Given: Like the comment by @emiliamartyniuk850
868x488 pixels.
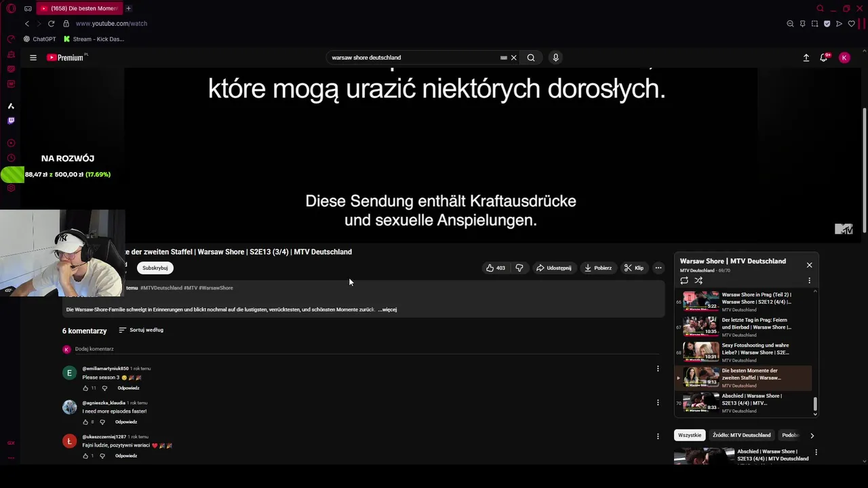Looking at the screenshot, I should point(85,388).
